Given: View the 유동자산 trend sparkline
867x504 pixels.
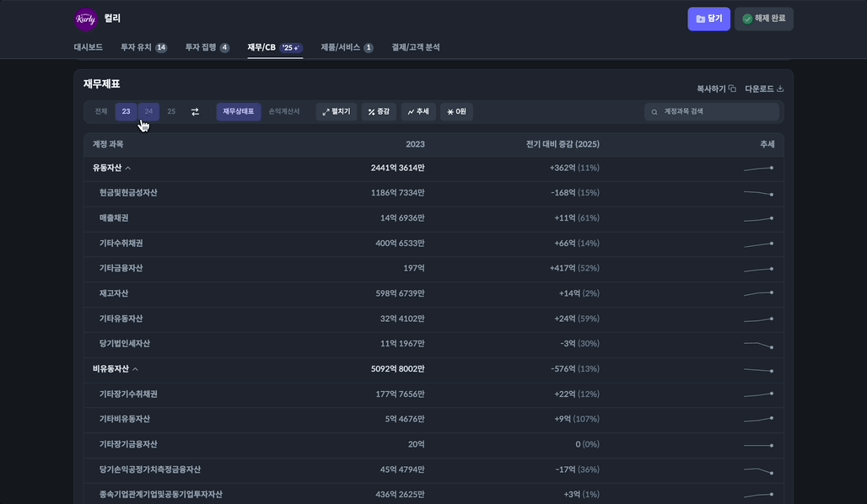Looking at the screenshot, I should click(x=758, y=169).
